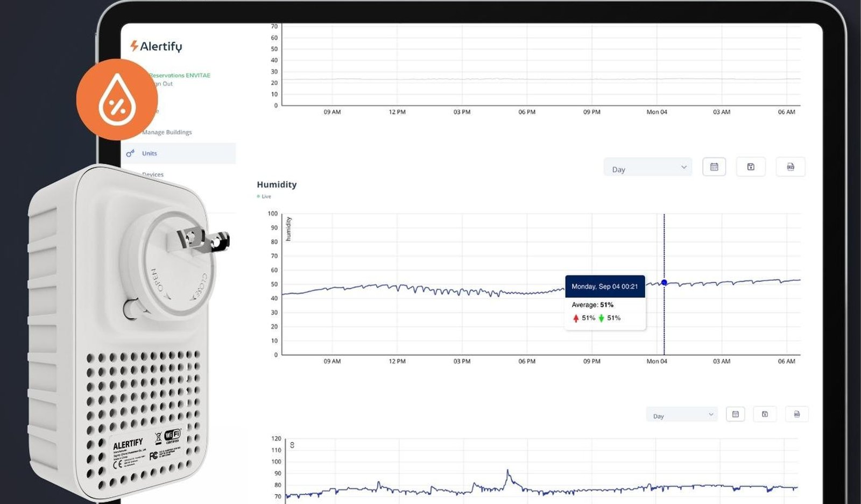The image size is (861, 504).
Task: Export the Humidity chart as file
Action: pyautogui.click(x=791, y=167)
